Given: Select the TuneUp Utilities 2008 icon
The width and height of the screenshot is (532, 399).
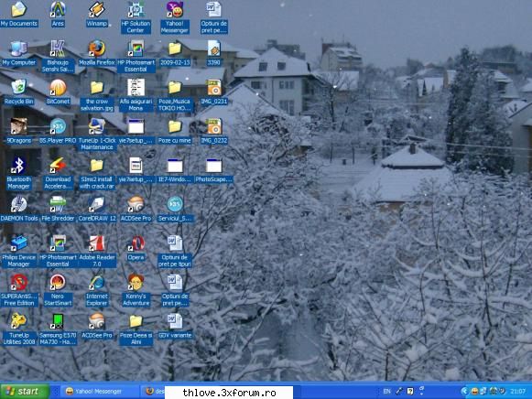Looking at the screenshot, I should (18, 329).
